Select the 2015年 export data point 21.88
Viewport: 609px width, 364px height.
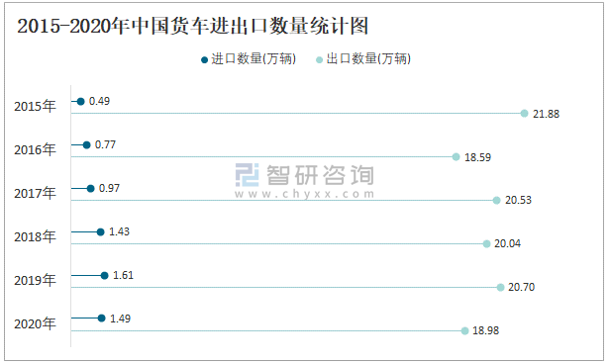[x=524, y=114]
